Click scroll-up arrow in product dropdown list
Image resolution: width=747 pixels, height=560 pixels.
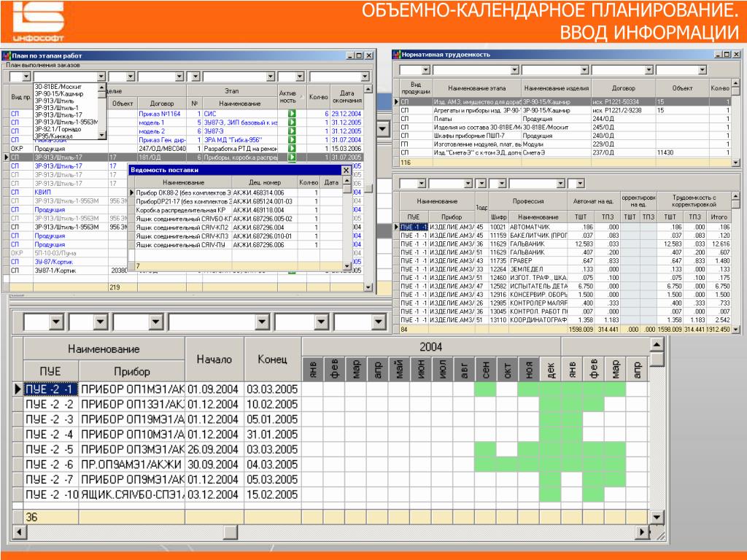(x=101, y=87)
